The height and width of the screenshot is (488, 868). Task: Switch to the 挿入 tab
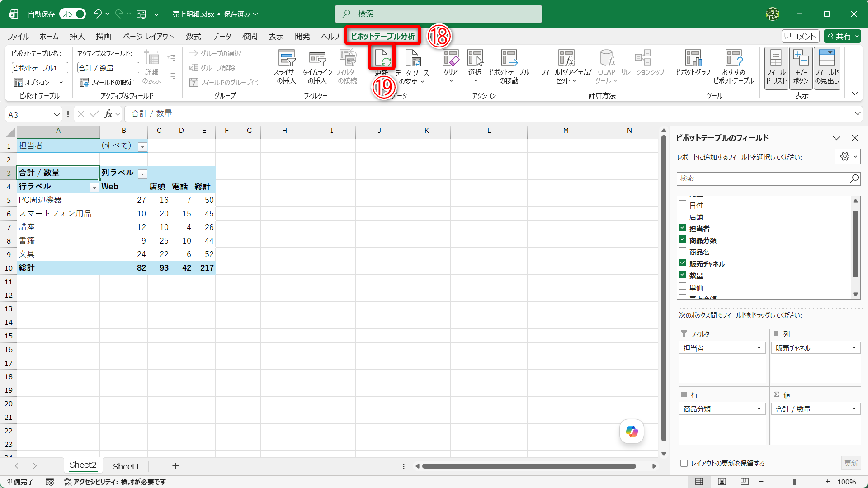coord(77,36)
